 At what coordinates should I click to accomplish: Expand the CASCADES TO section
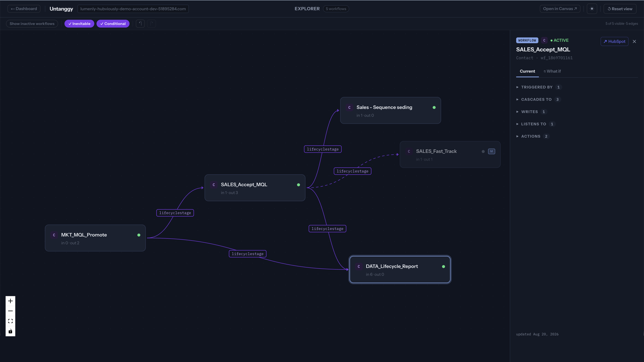[x=538, y=100]
